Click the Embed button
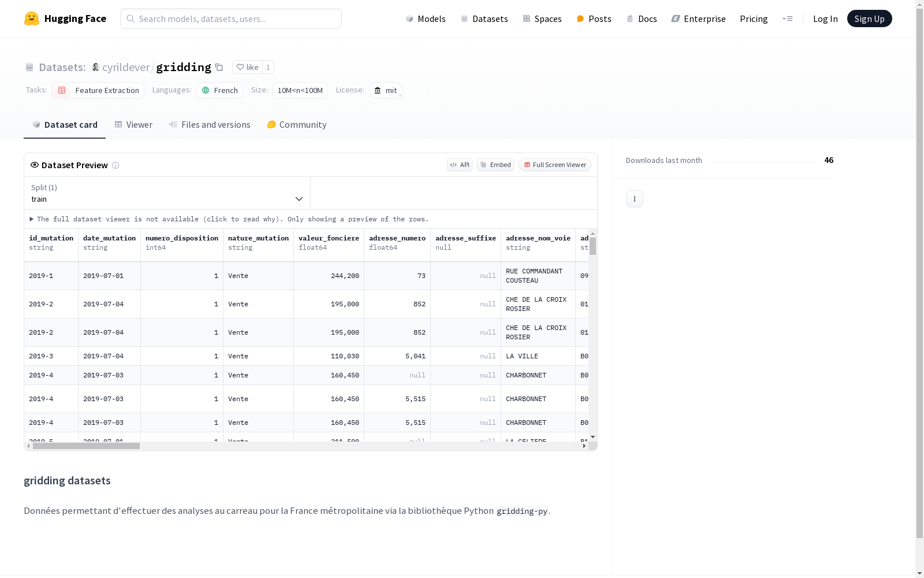The image size is (924, 578). [x=495, y=165]
